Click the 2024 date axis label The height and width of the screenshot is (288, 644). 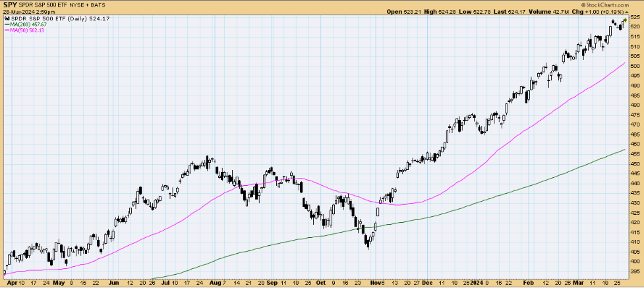[477, 283]
